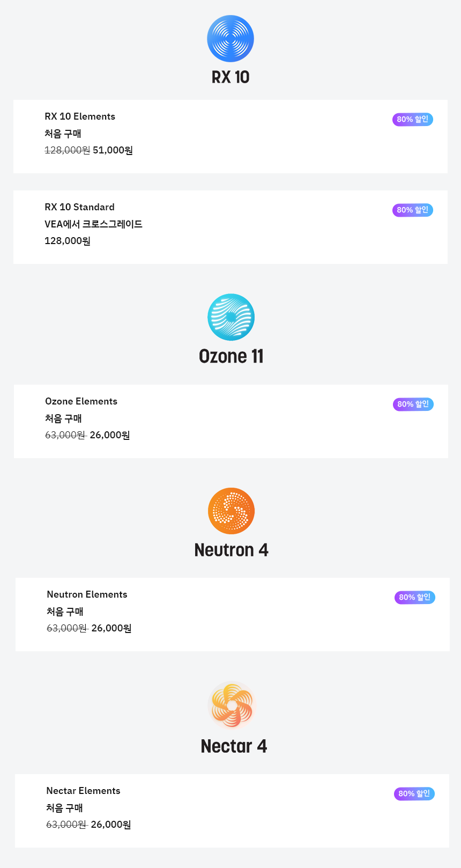
Task: Open the Ozone Elements product title
Action: tap(81, 401)
